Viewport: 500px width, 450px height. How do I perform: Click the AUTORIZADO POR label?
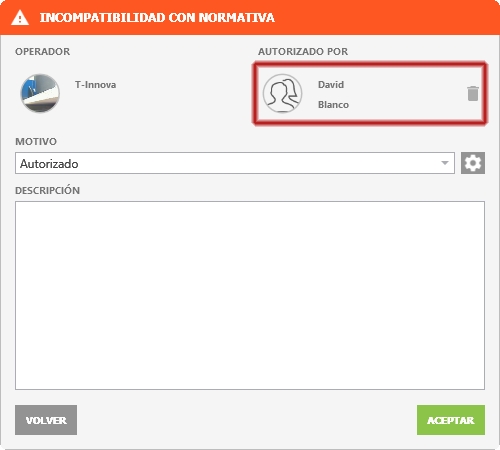(x=303, y=52)
